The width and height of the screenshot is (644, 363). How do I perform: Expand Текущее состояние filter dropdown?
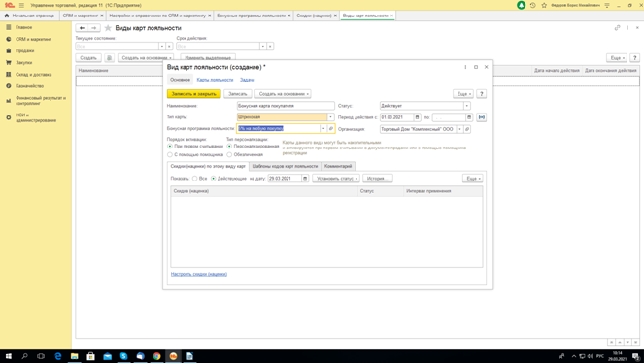point(162,47)
